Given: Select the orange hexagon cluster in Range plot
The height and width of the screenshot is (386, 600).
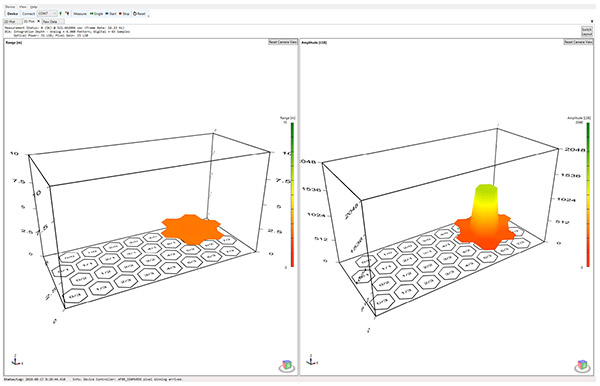Looking at the screenshot, I should click(x=192, y=229).
